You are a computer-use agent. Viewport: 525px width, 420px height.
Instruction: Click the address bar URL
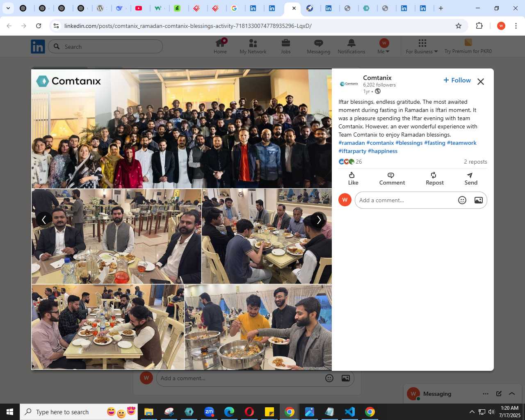coord(188,26)
